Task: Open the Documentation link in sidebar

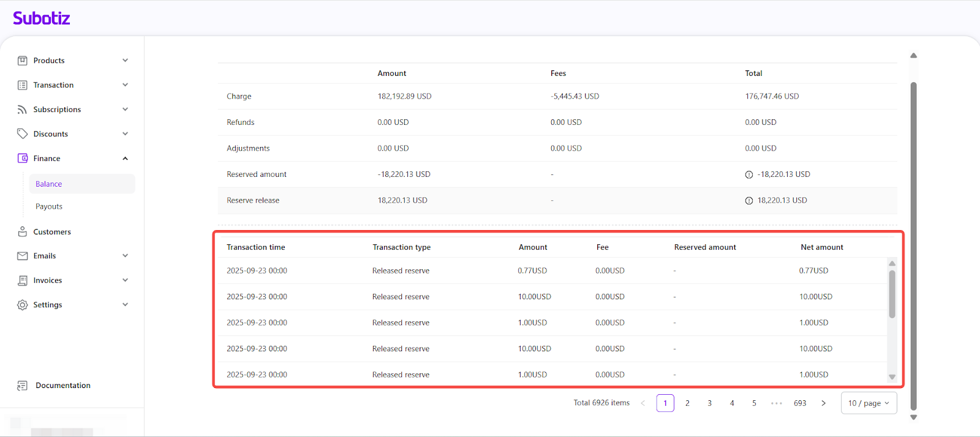Action: coord(62,386)
